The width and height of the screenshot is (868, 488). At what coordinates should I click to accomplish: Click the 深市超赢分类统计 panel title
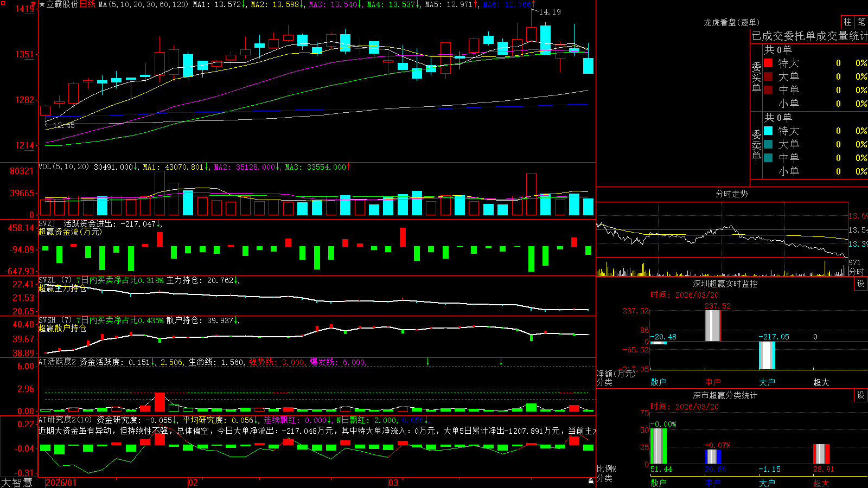pyautogui.click(x=725, y=395)
